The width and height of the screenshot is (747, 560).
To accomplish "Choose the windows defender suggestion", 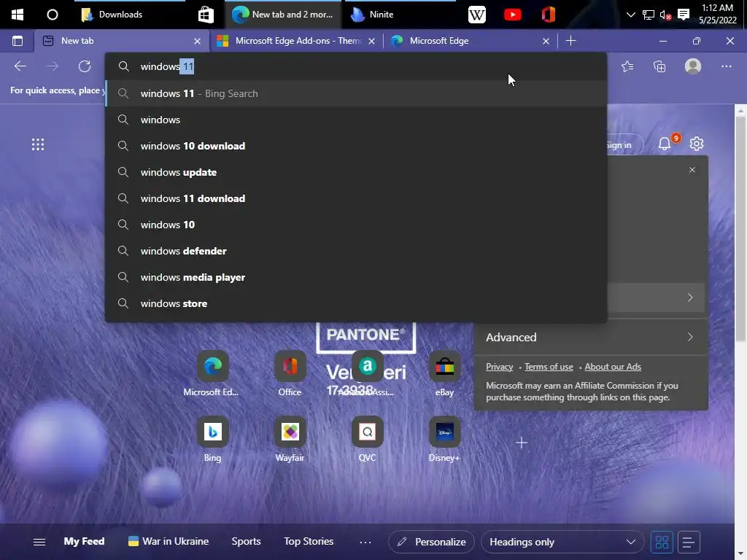I will (355, 251).
